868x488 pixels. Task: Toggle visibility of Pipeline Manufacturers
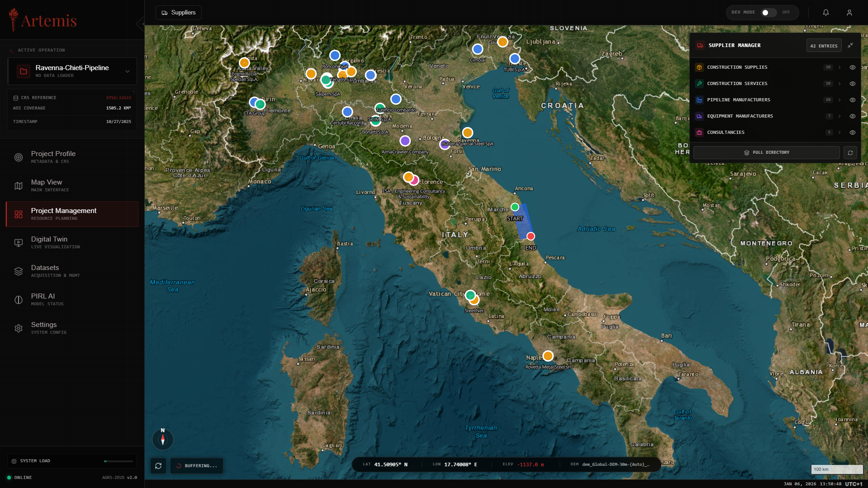pos(852,100)
